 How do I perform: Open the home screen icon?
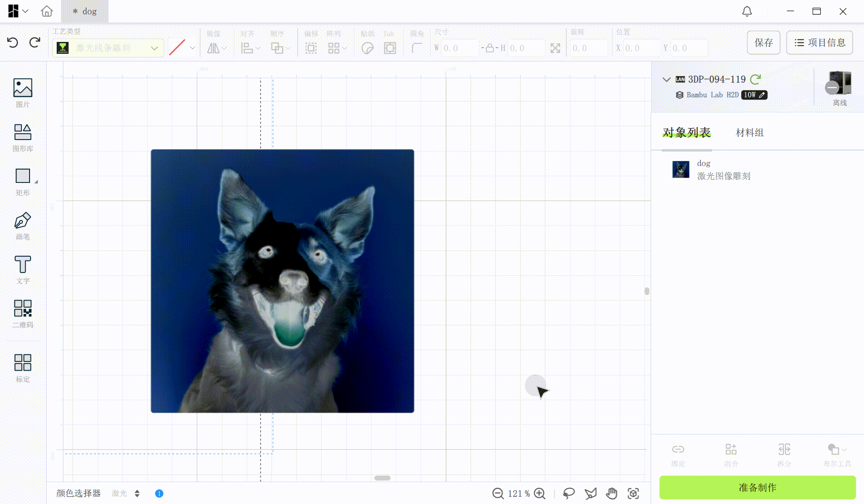47,11
